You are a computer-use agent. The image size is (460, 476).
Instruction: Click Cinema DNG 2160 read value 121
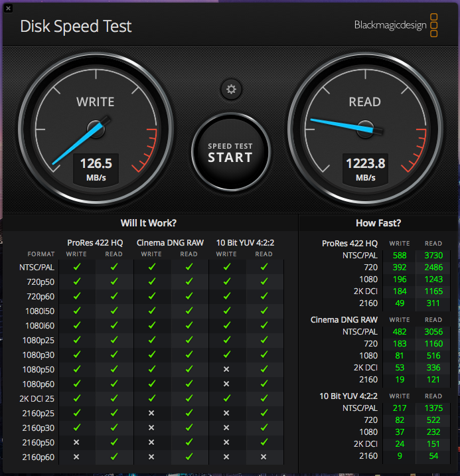pyautogui.click(x=433, y=380)
